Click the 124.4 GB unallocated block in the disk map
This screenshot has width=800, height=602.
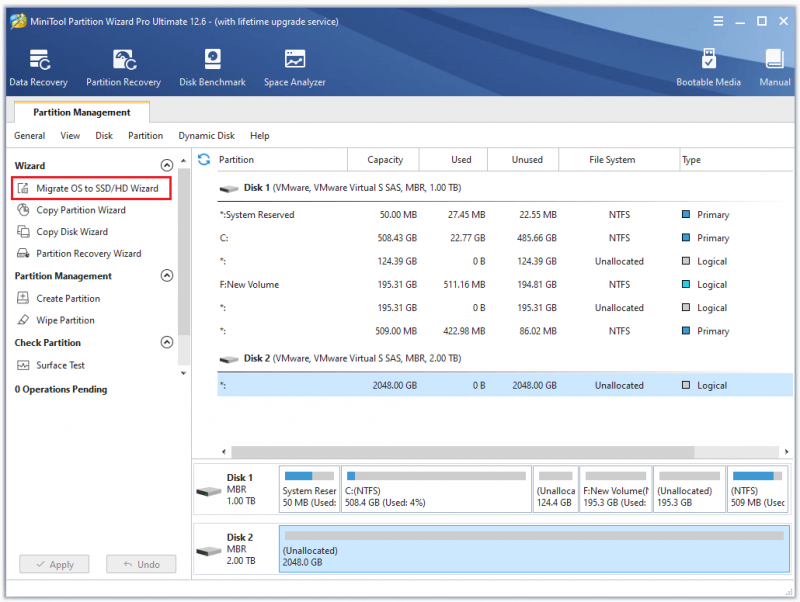tap(556, 489)
